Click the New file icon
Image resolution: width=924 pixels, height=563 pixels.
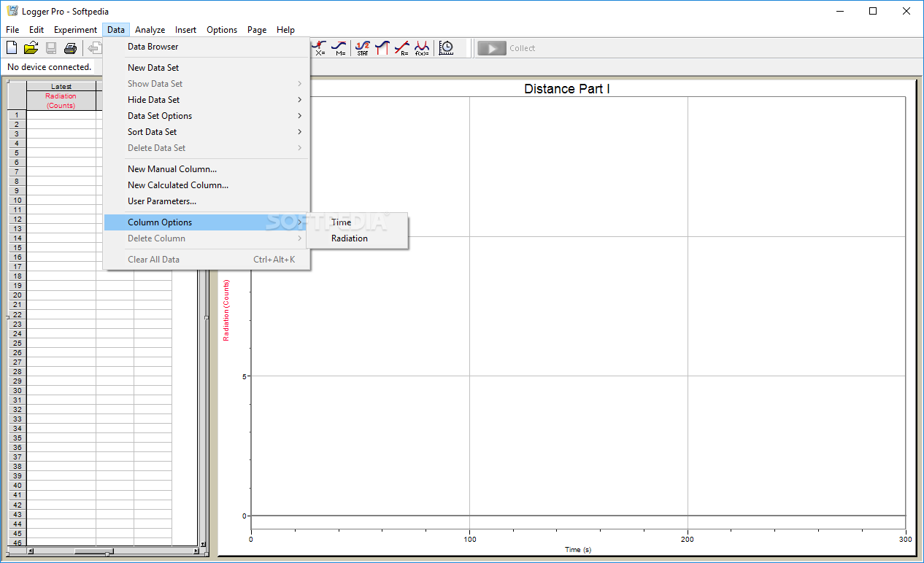[12, 48]
